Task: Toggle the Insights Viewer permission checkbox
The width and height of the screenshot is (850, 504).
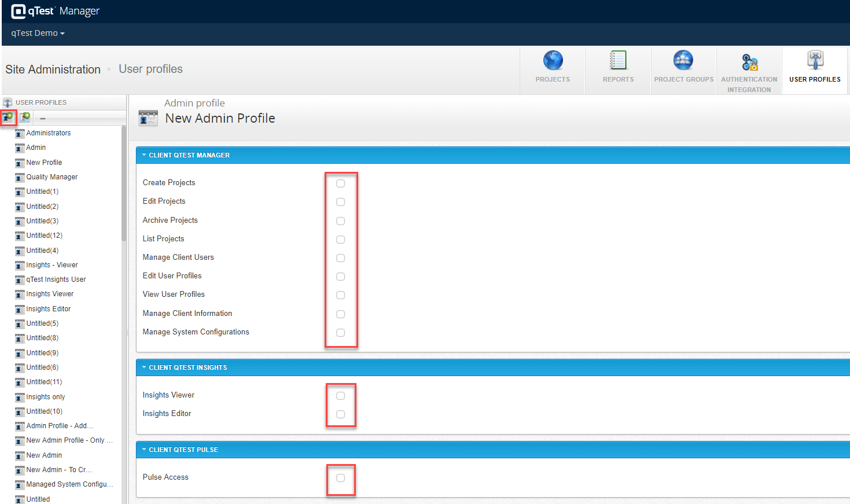Action: pos(341,396)
